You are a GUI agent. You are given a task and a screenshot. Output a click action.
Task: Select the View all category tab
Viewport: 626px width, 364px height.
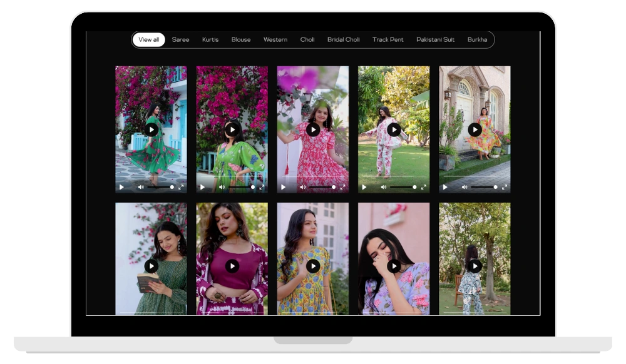148,39
